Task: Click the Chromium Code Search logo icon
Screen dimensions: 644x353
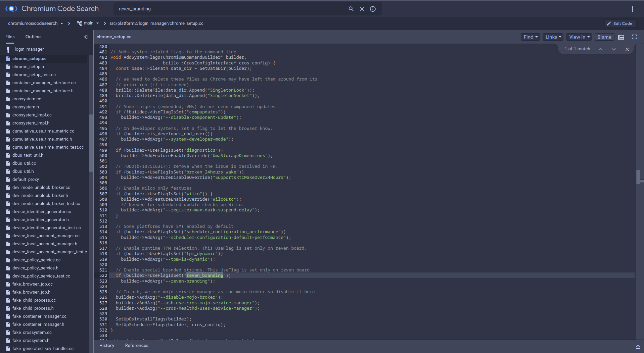Action: [x=11, y=9]
